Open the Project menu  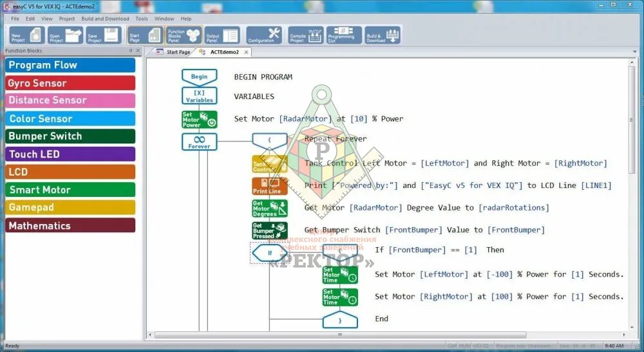(66, 19)
